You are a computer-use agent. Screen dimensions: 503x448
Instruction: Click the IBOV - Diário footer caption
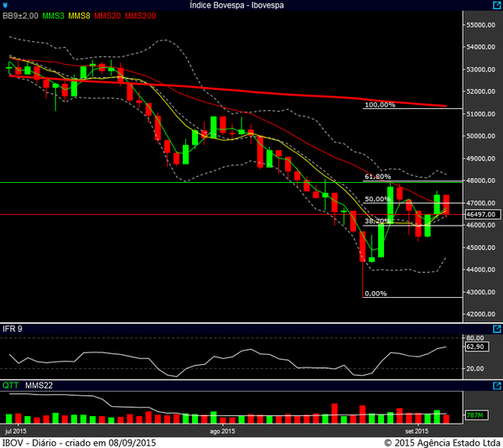(80, 443)
